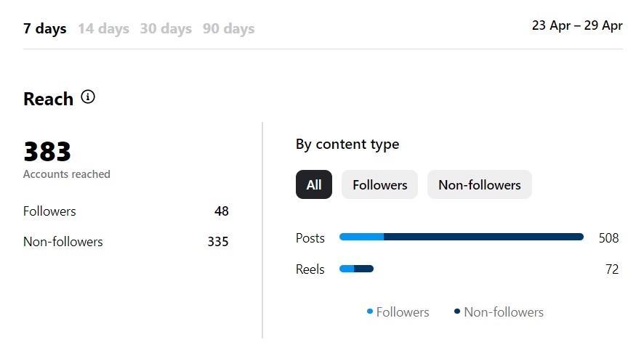Click the Posts reach bar
The width and height of the screenshot is (644, 350).
tap(462, 237)
